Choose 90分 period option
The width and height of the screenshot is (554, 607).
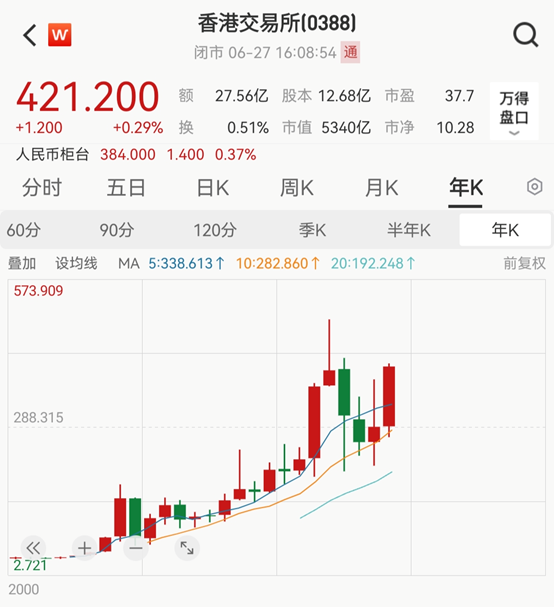pyautogui.click(x=117, y=230)
